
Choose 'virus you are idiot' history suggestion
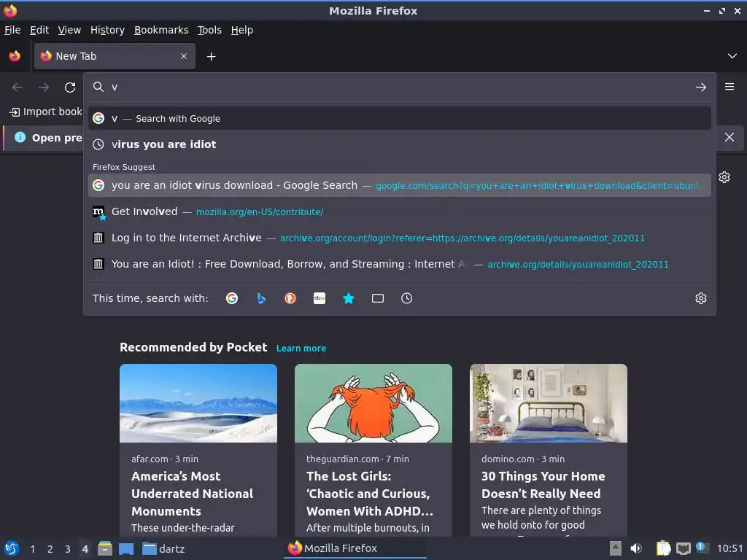(x=400, y=144)
